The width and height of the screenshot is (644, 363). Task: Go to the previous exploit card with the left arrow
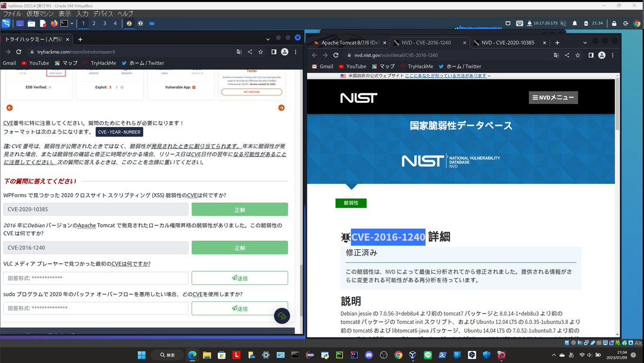pyautogui.click(x=10, y=108)
